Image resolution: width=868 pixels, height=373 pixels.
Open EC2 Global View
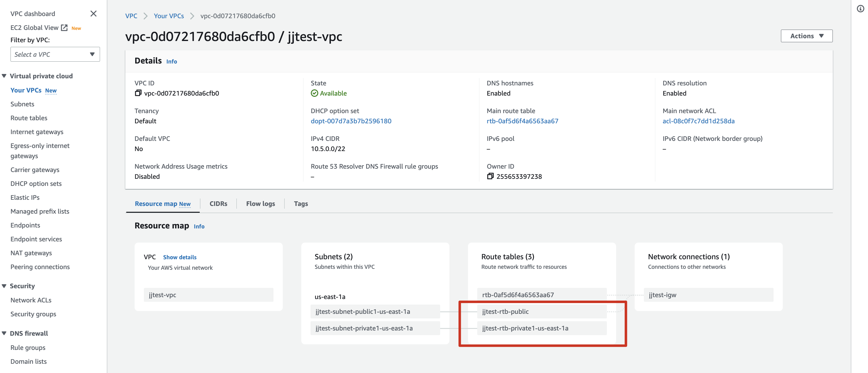(34, 28)
